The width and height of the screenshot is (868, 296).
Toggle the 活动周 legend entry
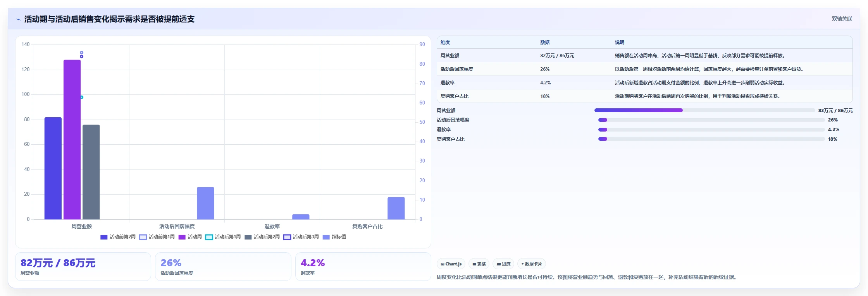pos(190,237)
